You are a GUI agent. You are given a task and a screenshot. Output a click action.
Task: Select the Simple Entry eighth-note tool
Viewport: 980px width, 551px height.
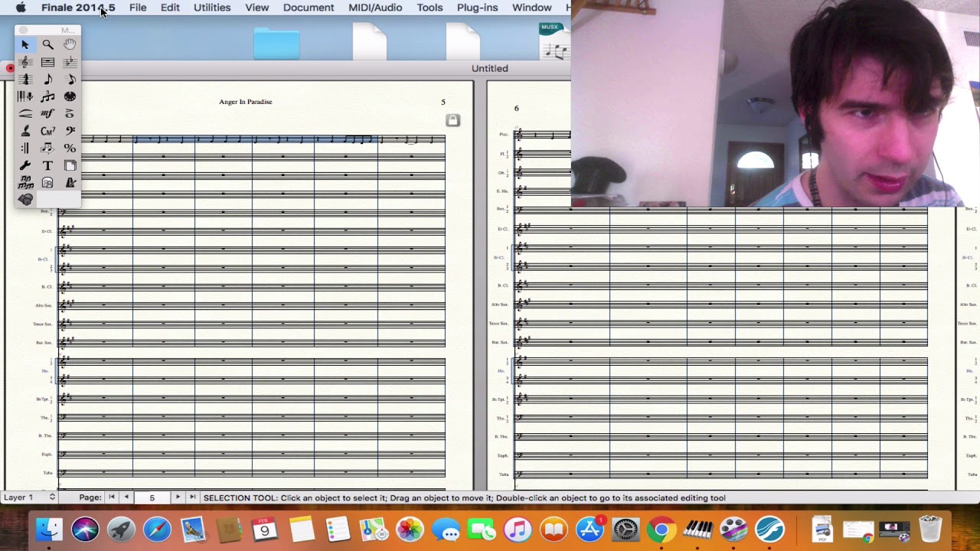point(47,80)
